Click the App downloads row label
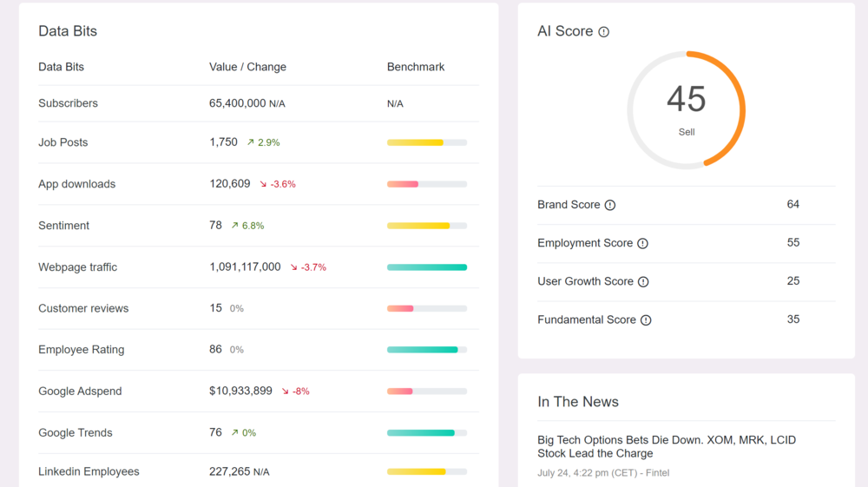868x487 pixels. click(77, 184)
